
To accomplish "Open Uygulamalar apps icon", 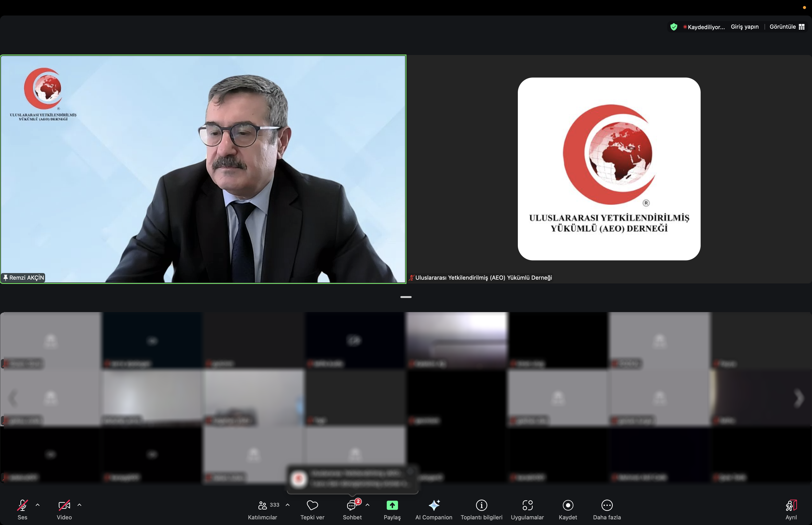I will click(x=527, y=505).
